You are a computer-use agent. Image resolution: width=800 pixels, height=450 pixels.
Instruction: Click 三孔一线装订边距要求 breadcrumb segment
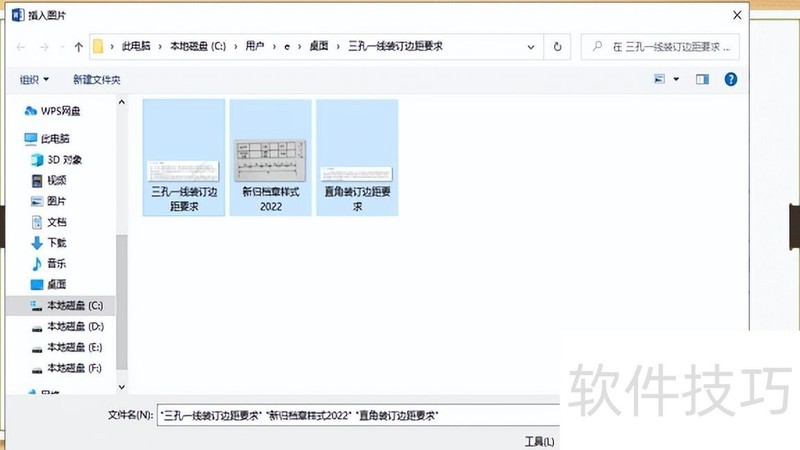click(395, 46)
